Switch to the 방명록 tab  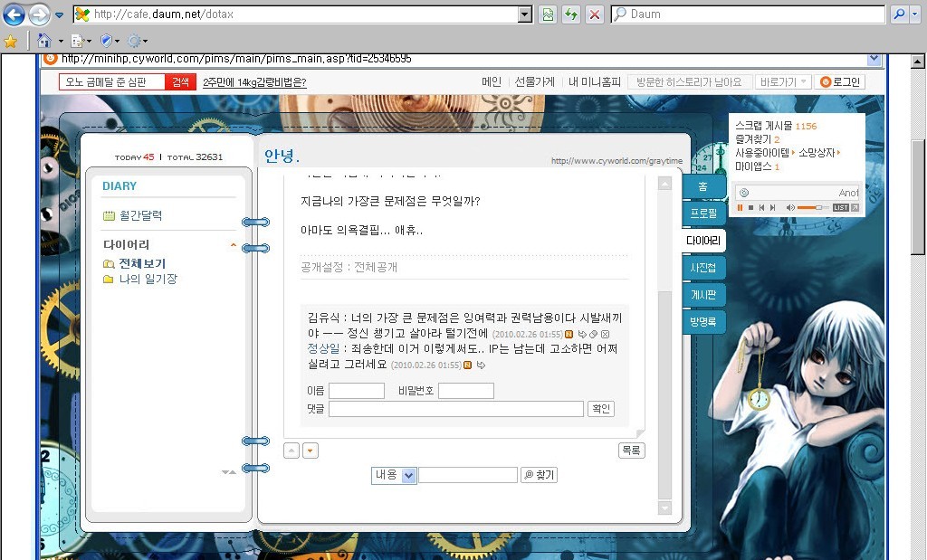click(702, 322)
